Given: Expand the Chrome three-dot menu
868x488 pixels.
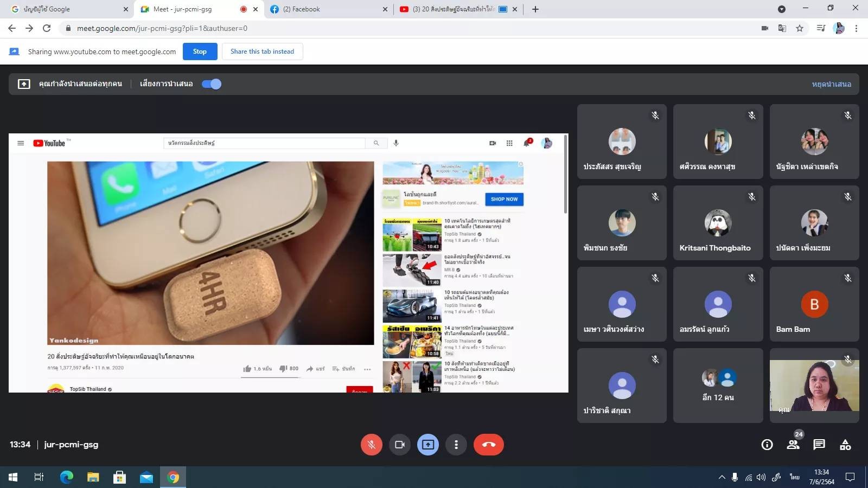Looking at the screenshot, I should pyautogui.click(x=856, y=28).
